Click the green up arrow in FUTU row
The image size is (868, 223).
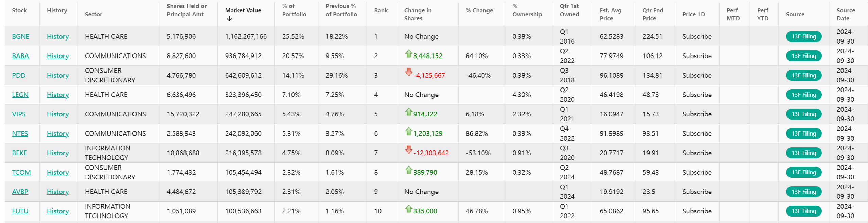pyautogui.click(x=408, y=209)
